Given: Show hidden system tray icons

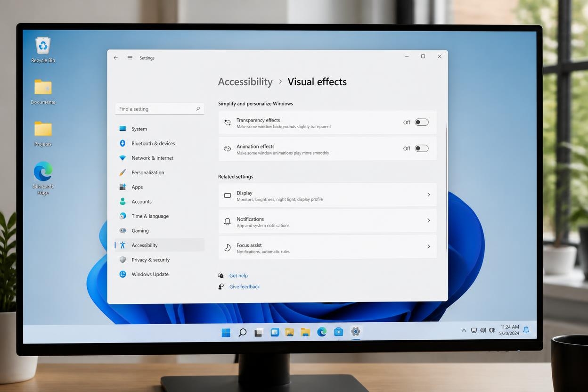Looking at the screenshot, I should 464,331.
